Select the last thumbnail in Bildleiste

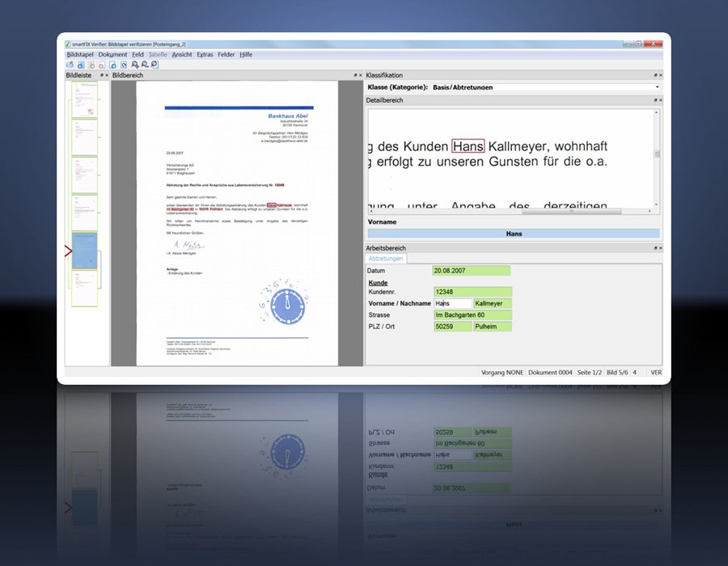coord(84,289)
